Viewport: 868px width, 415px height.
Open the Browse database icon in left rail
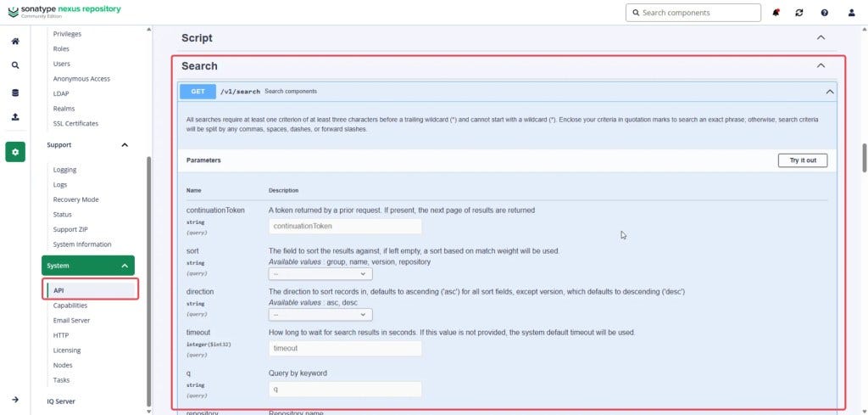(15, 93)
